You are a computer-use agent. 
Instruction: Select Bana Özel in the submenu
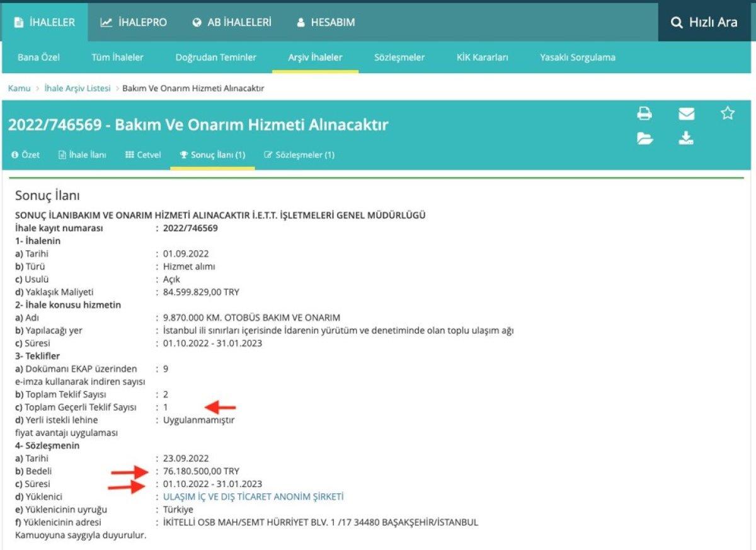pyautogui.click(x=38, y=57)
